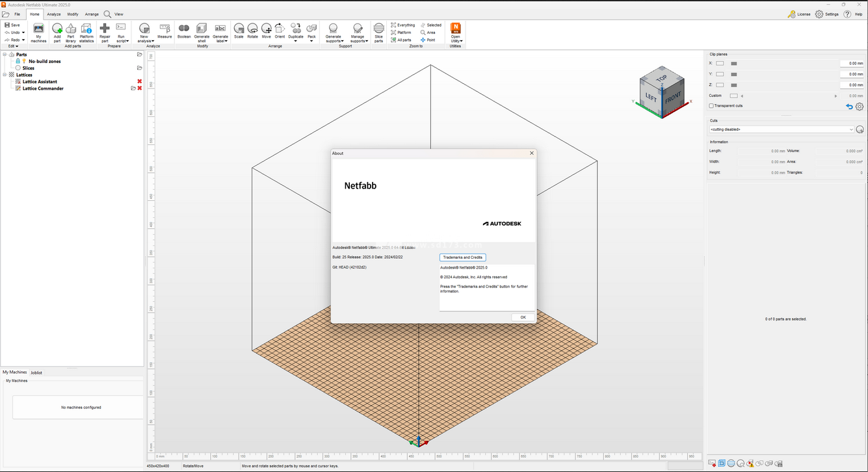Launch the Repair part tool
Image resolution: width=868 pixels, height=472 pixels.
[105, 32]
